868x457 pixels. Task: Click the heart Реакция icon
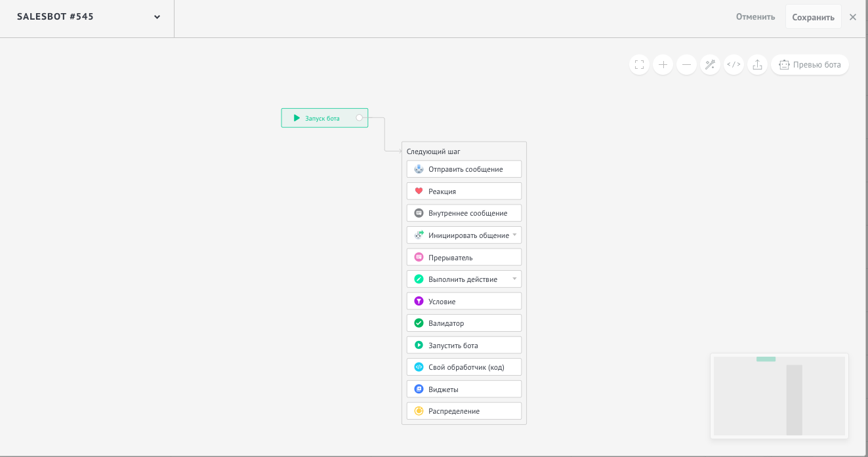point(419,191)
